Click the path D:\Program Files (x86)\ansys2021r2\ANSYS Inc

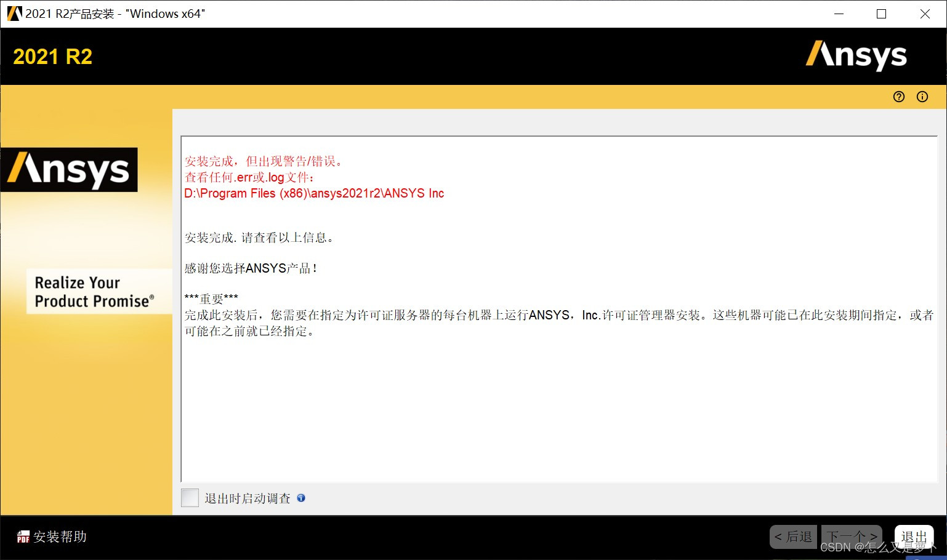pyautogui.click(x=314, y=193)
